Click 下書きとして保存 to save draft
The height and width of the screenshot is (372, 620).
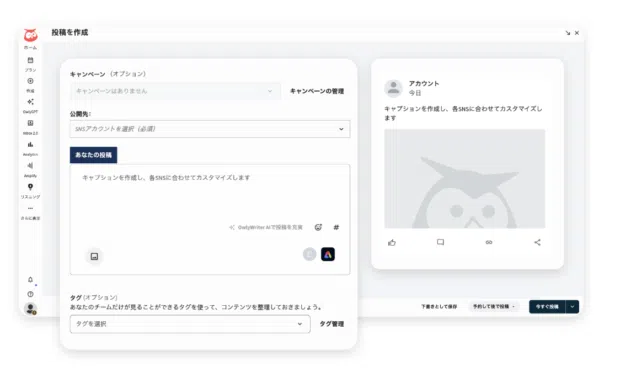tap(439, 306)
